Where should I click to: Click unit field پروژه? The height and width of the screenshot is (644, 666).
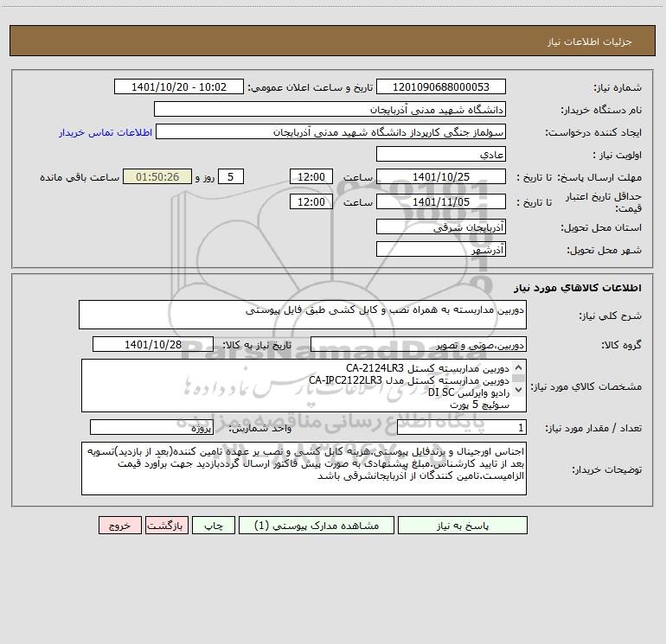(x=151, y=427)
